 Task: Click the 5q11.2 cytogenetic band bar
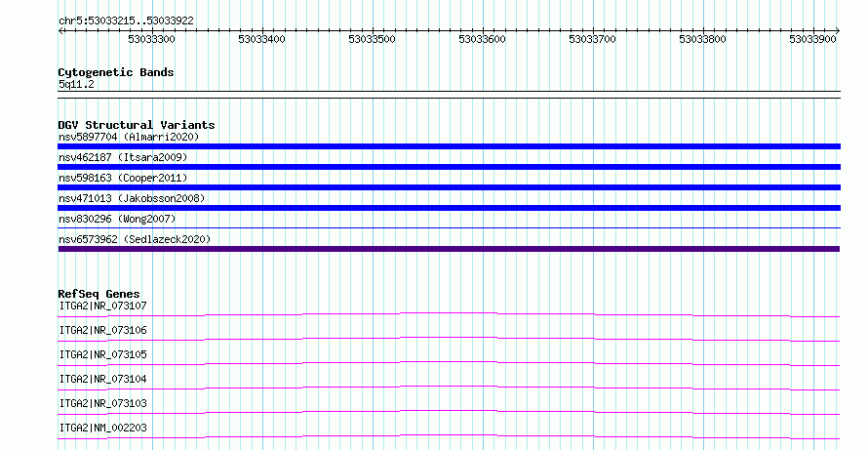click(x=449, y=95)
